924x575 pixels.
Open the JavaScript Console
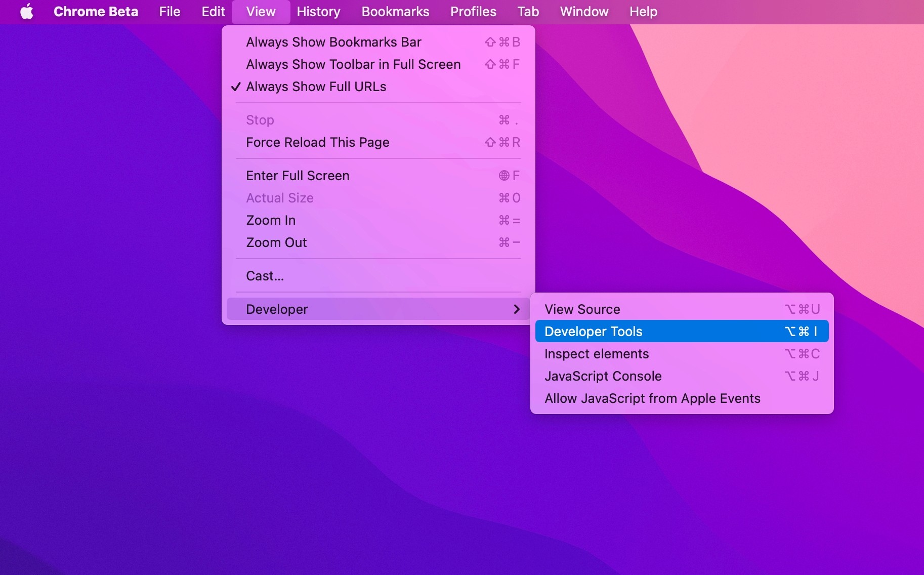[x=682, y=376]
